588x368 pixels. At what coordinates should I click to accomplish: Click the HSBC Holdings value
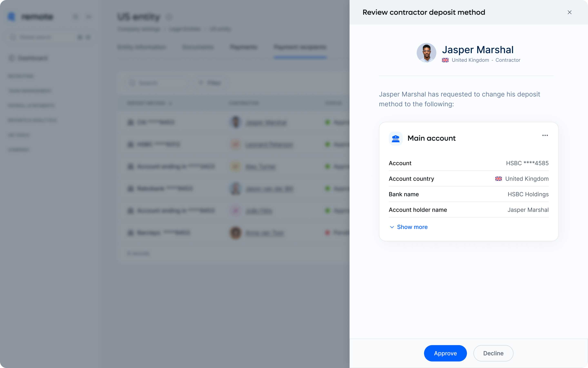click(528, 194)
